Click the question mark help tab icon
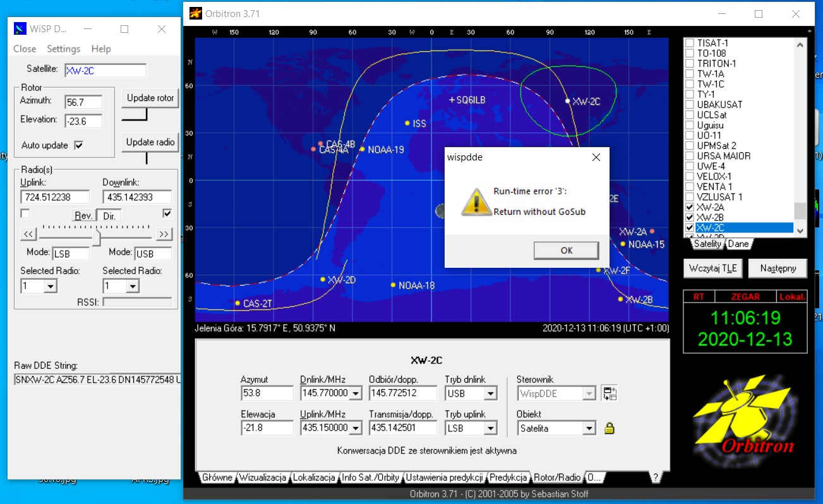The image size is (823, 504). coord(655,477)
